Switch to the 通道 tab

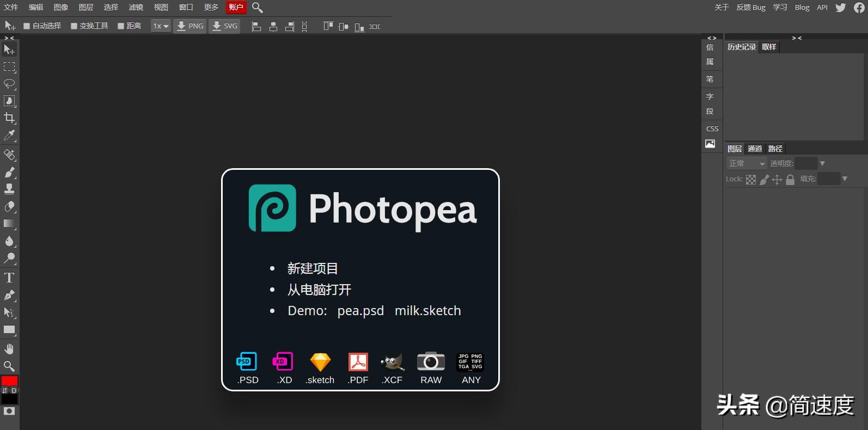755,149
